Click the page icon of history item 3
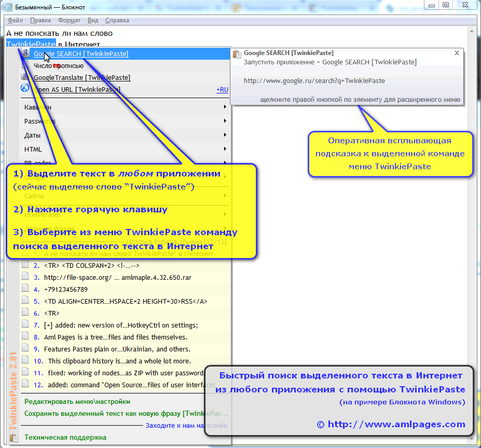481x448 pixels. 25,276
